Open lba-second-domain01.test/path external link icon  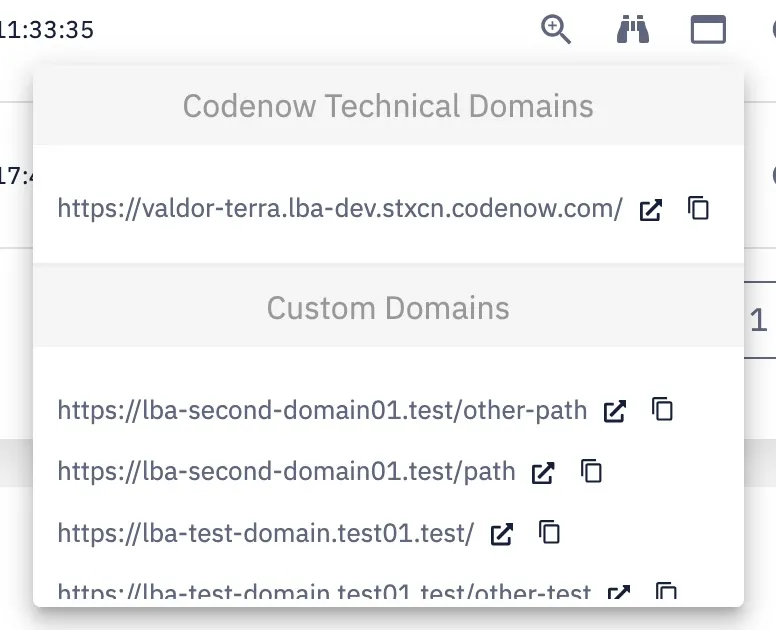(x=543, y=473)
